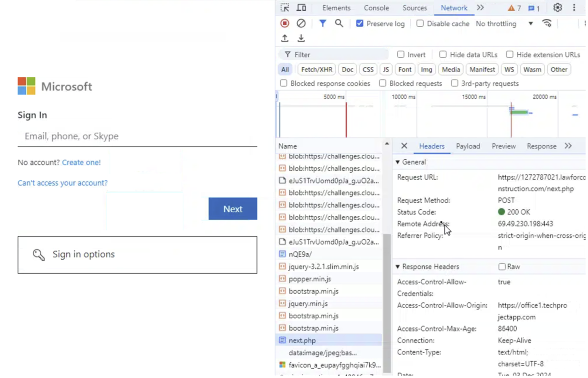Stop recording network log

tap(285, 23)
